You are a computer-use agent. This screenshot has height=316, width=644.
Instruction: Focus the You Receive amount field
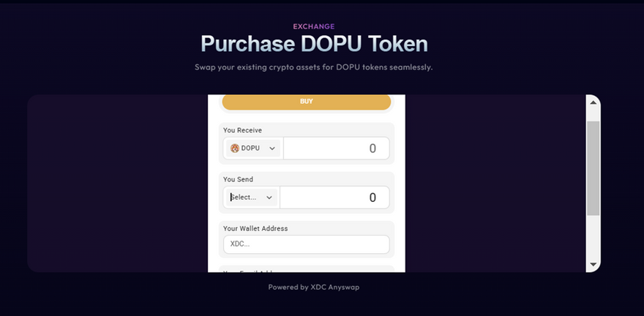337,148
